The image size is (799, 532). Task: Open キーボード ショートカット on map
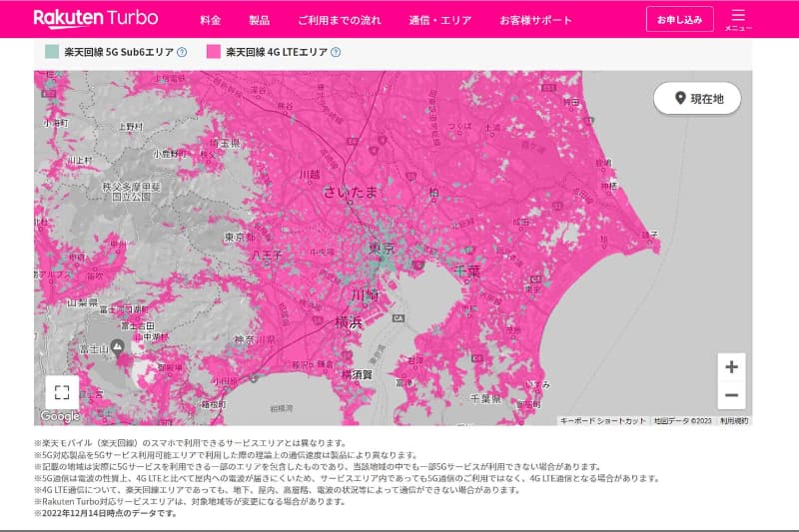(x=603, y=420)
